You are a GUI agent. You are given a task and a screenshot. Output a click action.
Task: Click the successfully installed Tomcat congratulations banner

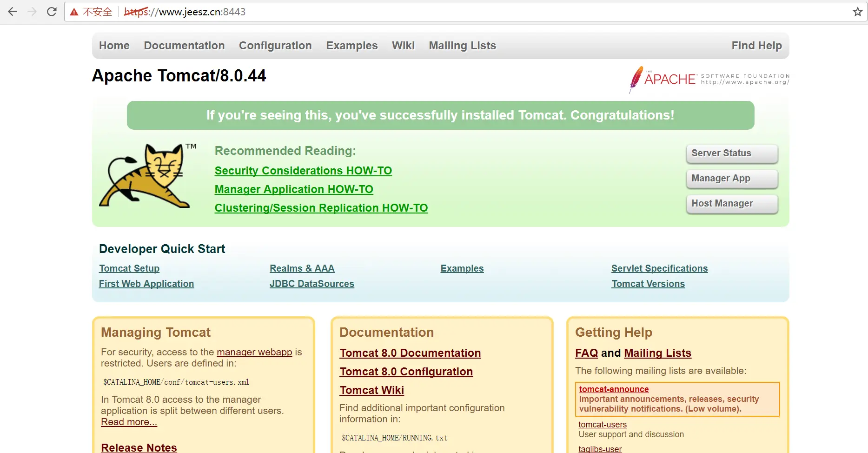point(441,115)
